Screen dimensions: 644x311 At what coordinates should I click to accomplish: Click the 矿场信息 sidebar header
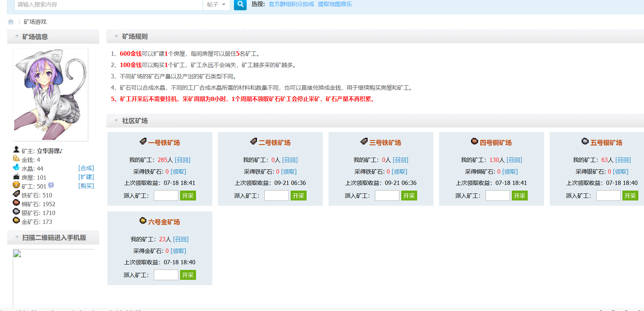coord(53,36)
